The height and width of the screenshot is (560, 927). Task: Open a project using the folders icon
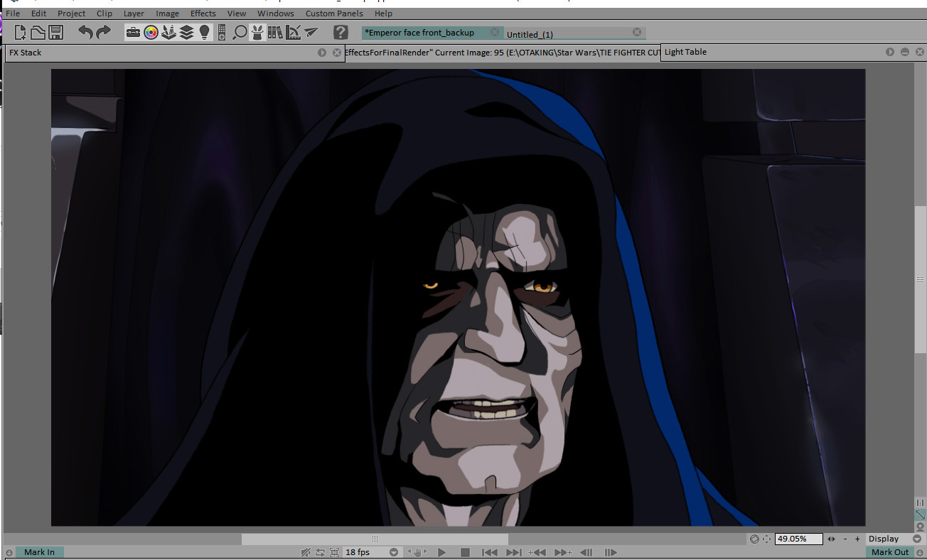point(38,32)
